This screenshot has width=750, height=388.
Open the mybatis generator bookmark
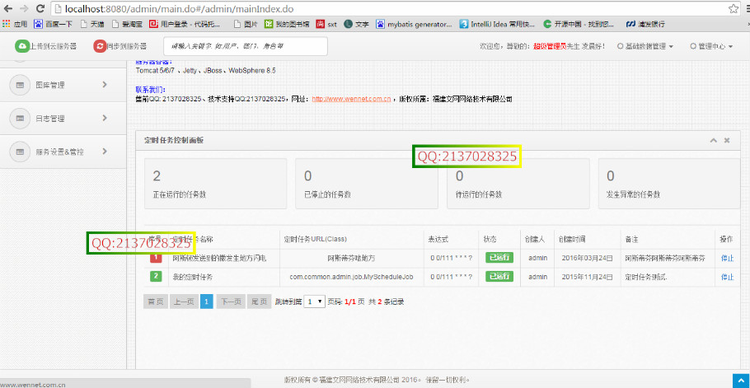click(x=414, y=23)
